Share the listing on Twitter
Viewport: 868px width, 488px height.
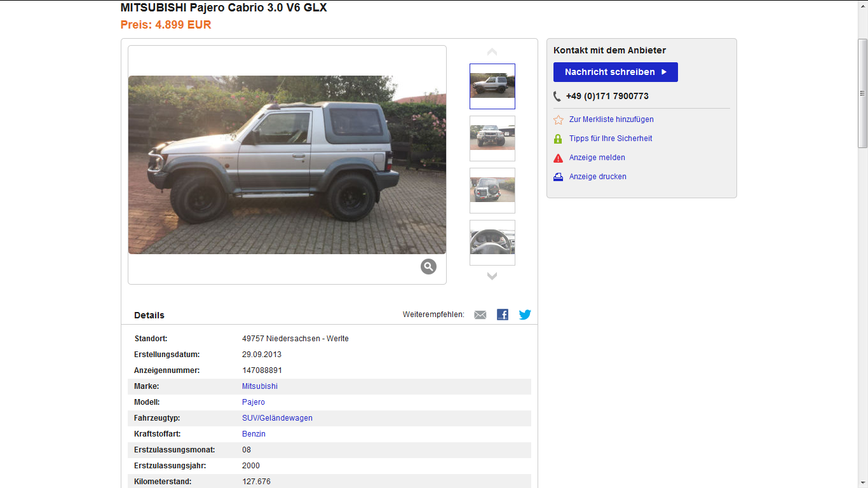525,315
